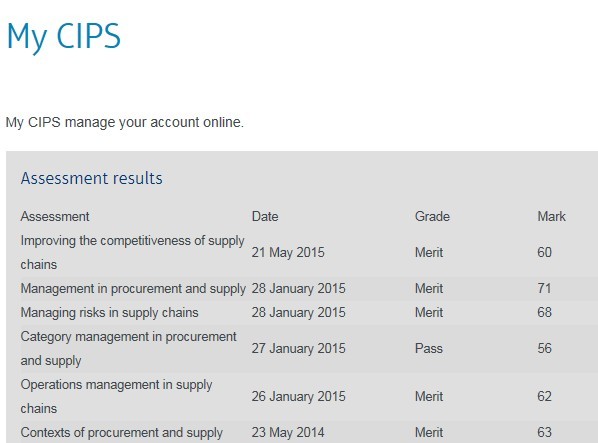Click the Date column header
The image size is (598, 443).
click(x=265, y=217)
